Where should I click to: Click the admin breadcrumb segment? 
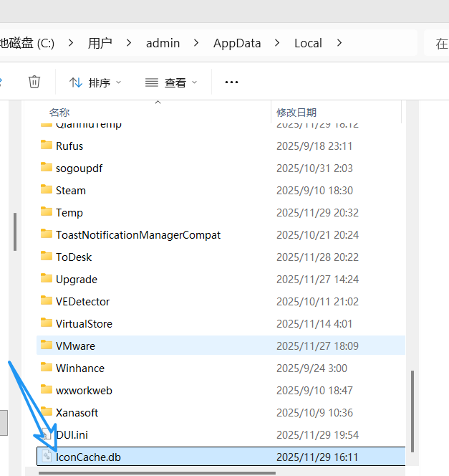[x=163, y=43]
